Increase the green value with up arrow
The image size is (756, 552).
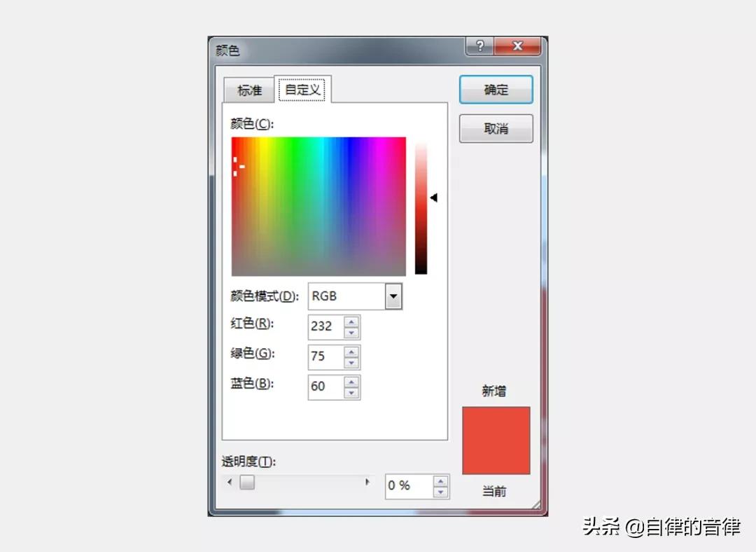click(351, 352)
